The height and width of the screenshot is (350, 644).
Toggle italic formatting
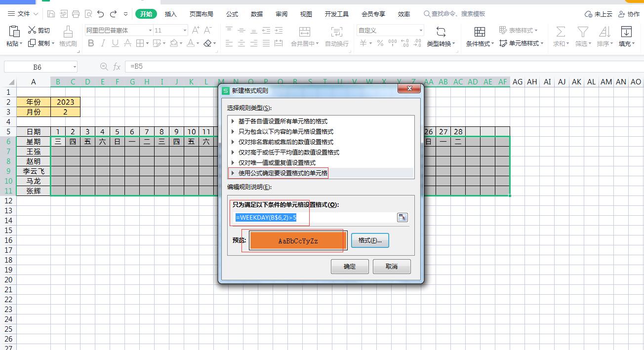(x=102, y=43)
